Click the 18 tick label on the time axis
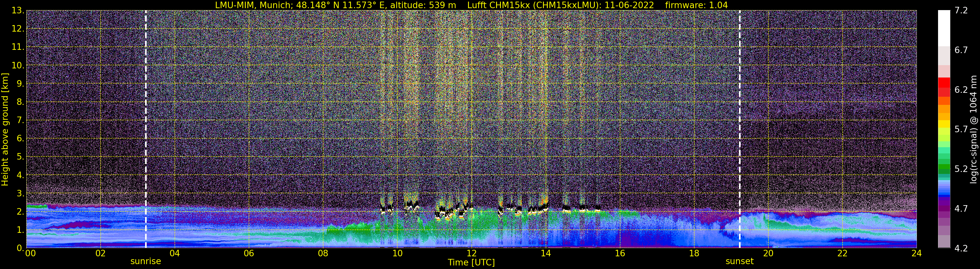 click(694, 253)
